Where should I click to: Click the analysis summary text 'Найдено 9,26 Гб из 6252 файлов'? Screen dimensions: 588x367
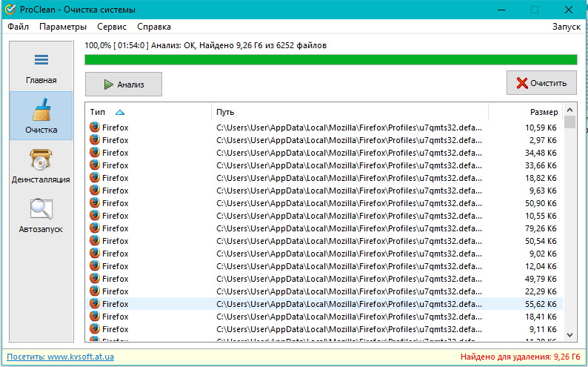(262, 45)
